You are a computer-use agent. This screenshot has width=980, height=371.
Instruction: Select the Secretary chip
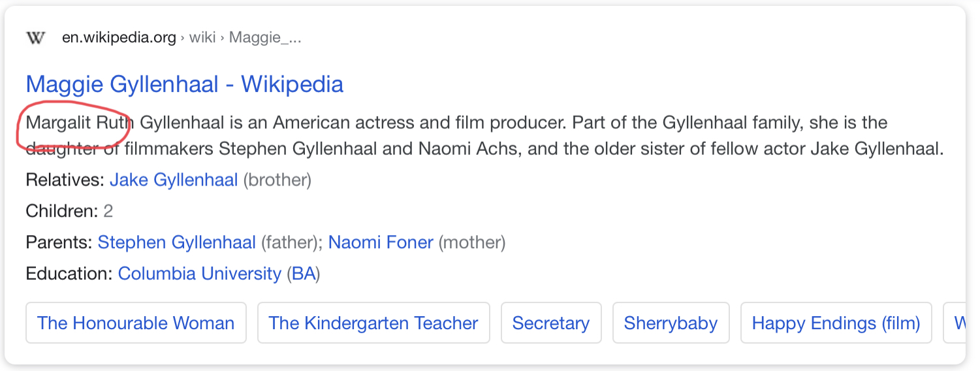[551, 323]
